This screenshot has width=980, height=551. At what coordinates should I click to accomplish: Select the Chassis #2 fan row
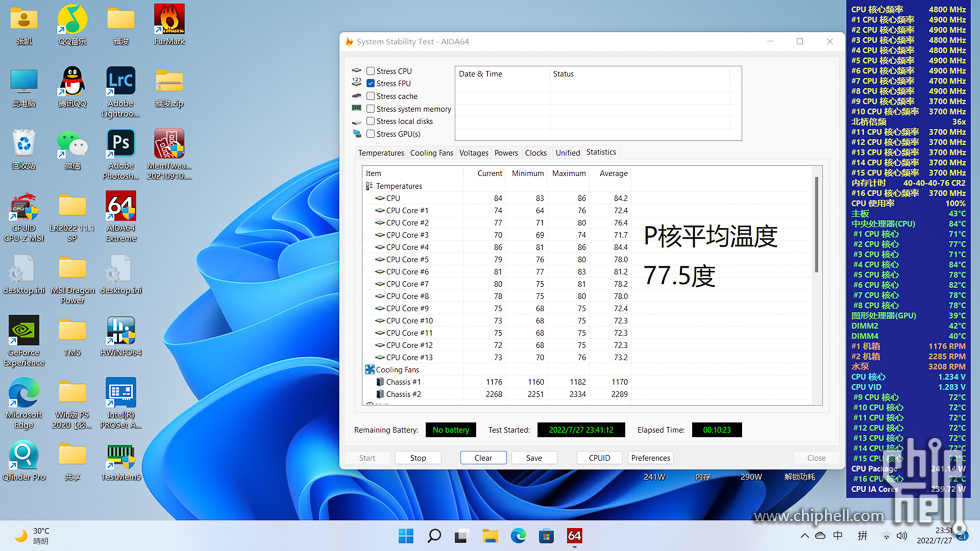tap(498, 394)
